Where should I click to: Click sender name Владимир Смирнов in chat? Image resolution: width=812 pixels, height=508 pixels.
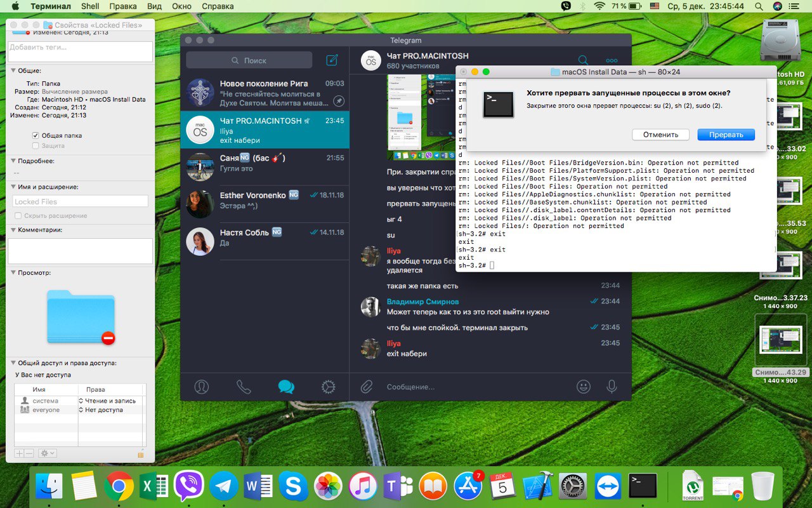[422, 302]
